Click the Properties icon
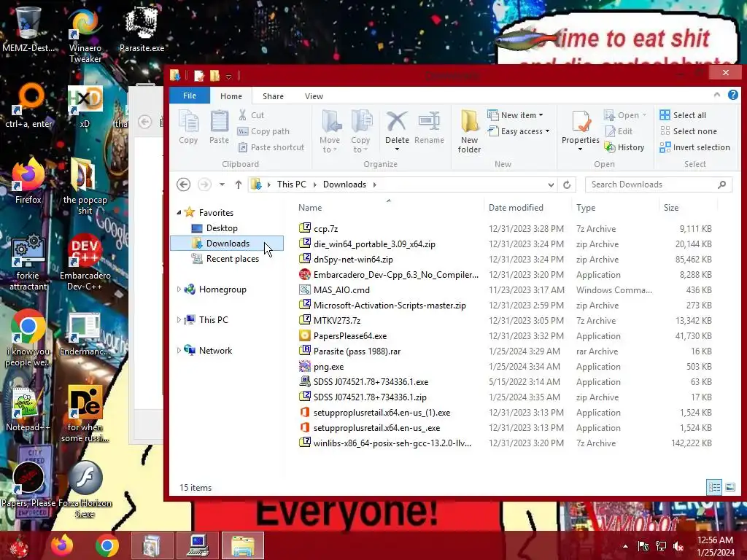 pos(581,122)
